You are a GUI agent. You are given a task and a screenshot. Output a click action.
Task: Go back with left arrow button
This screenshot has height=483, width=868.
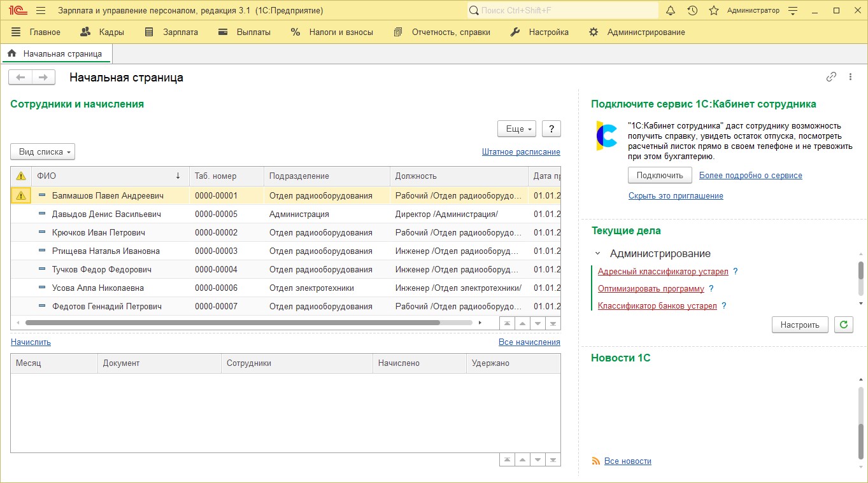coord(20,77)
